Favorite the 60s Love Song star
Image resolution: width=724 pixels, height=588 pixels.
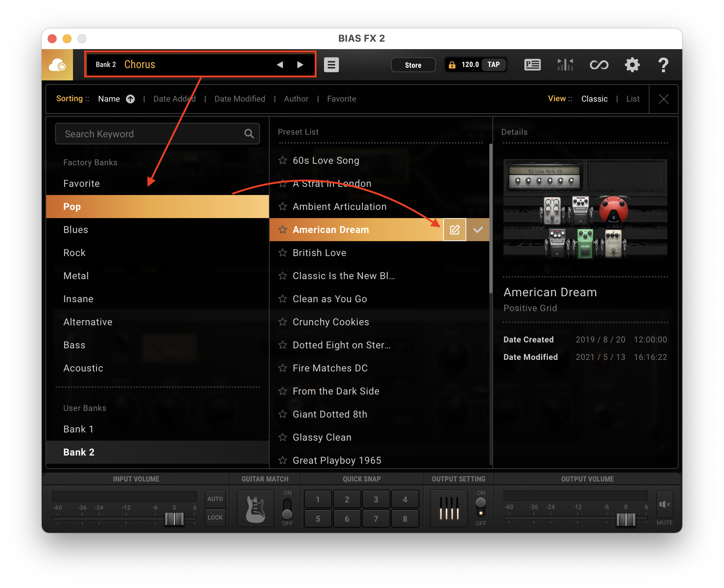[x=283, y=160]
